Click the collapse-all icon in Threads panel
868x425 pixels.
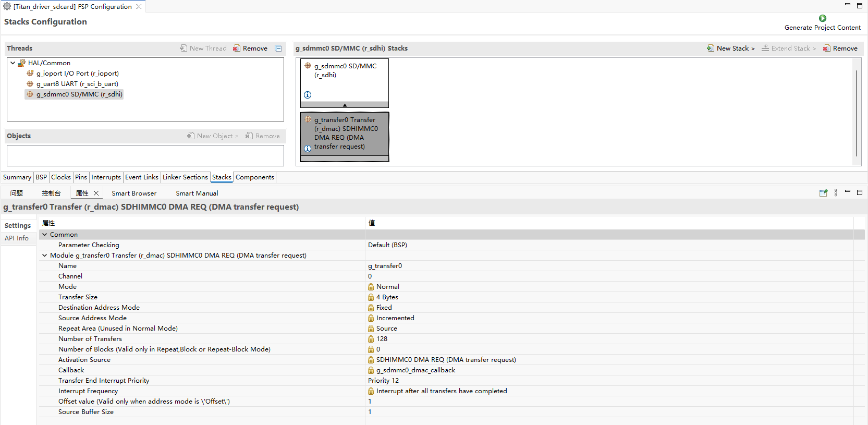tap(278, 48)
